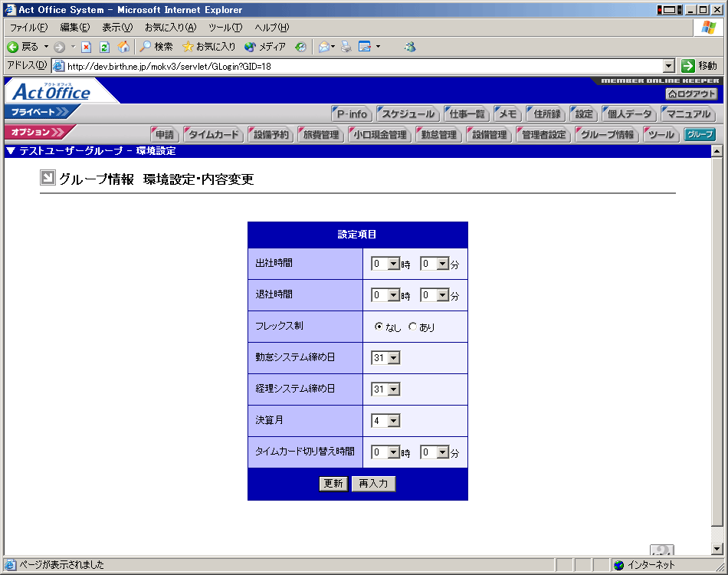Switch to タイムカード tab
The height and width of the screenshot is (575, 728).
(x=214, y=135)
